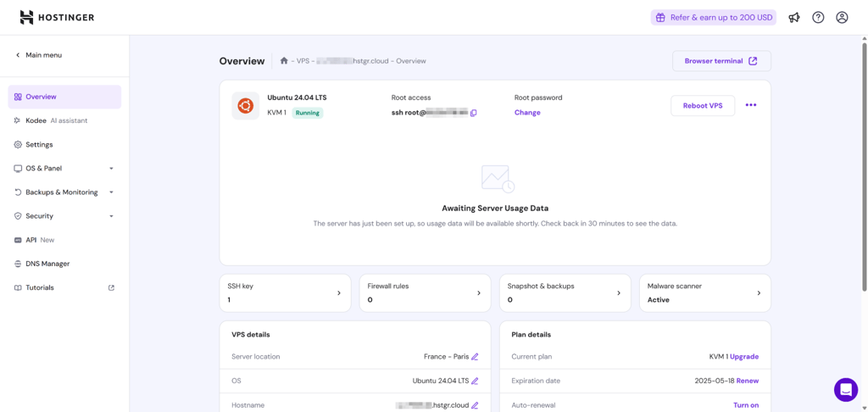Click the Upgrade plan link

click(x=744, y=357)
